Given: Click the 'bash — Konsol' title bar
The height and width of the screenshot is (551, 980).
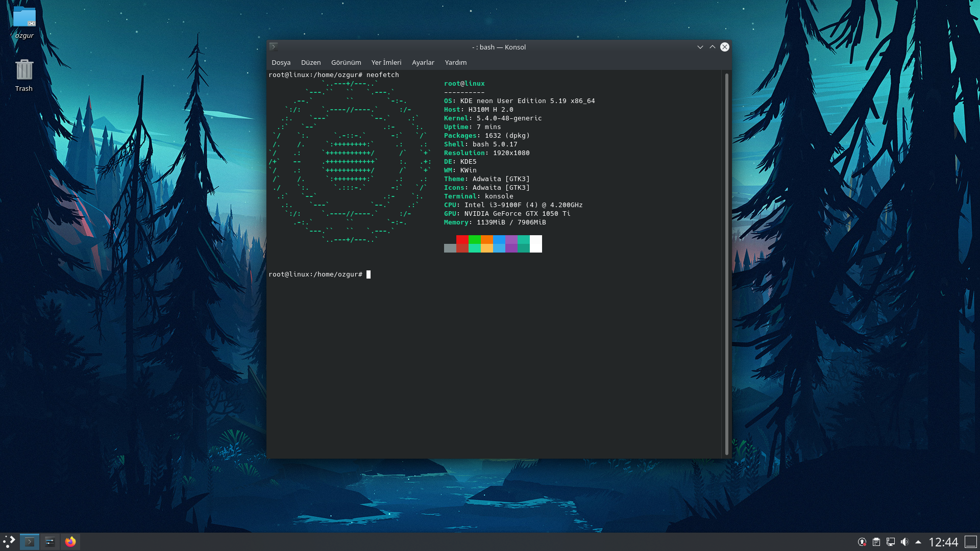Looking at the screenshot, I should [x=499, y=47].
